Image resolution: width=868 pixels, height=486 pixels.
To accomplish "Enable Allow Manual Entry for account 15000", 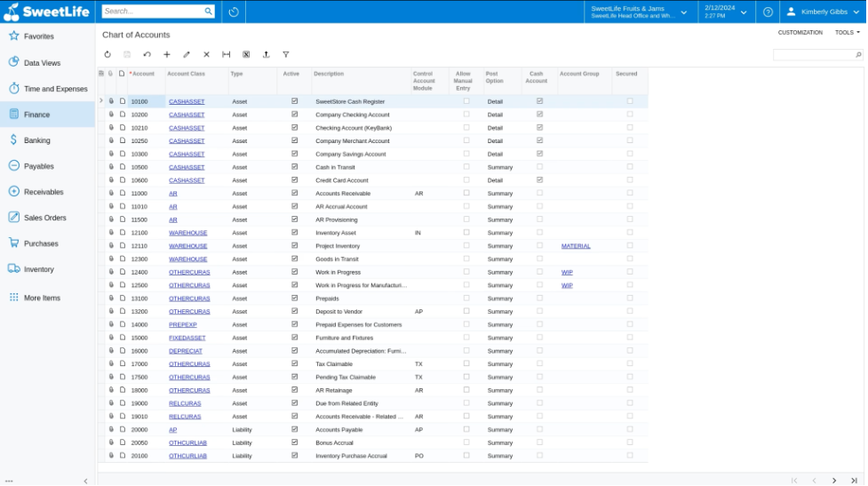I will click(x=466, y=338).
